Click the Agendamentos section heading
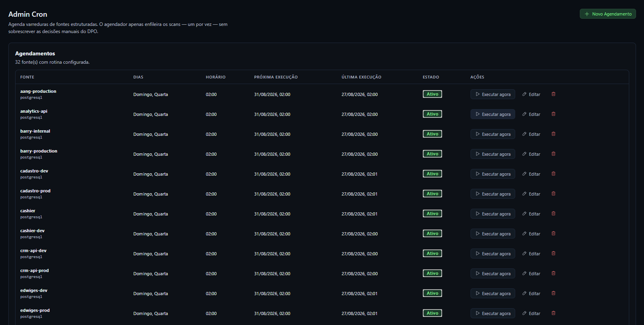 tap(35, 53)
